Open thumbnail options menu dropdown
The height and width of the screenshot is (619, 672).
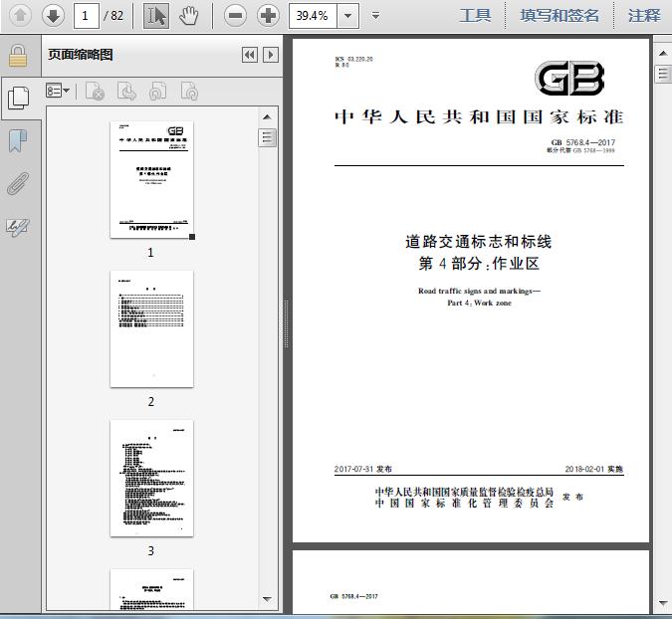(x=58, y=91)
